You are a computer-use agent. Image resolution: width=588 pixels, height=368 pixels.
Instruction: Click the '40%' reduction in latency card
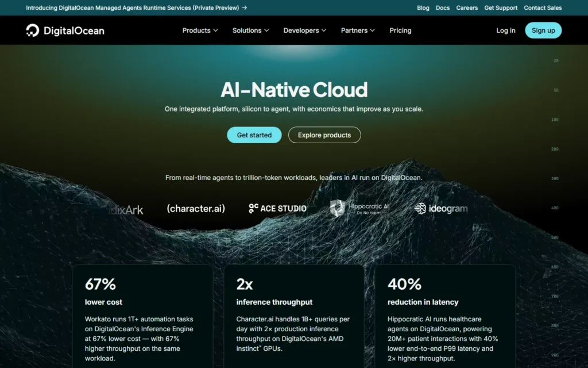(445, 316)
